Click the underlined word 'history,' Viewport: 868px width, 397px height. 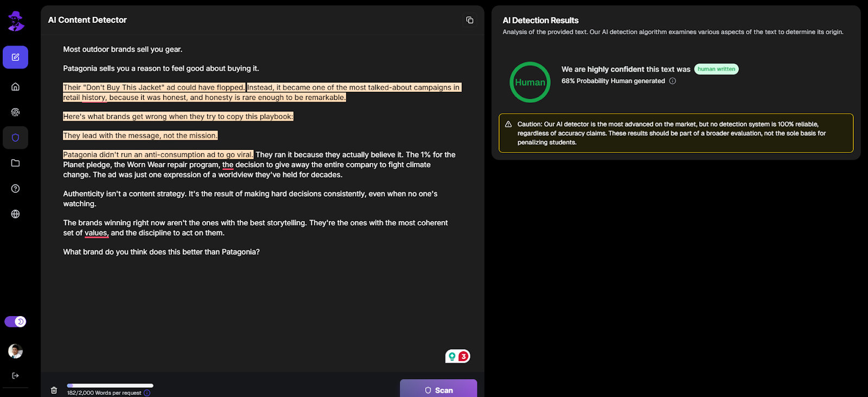pos(94,98)
